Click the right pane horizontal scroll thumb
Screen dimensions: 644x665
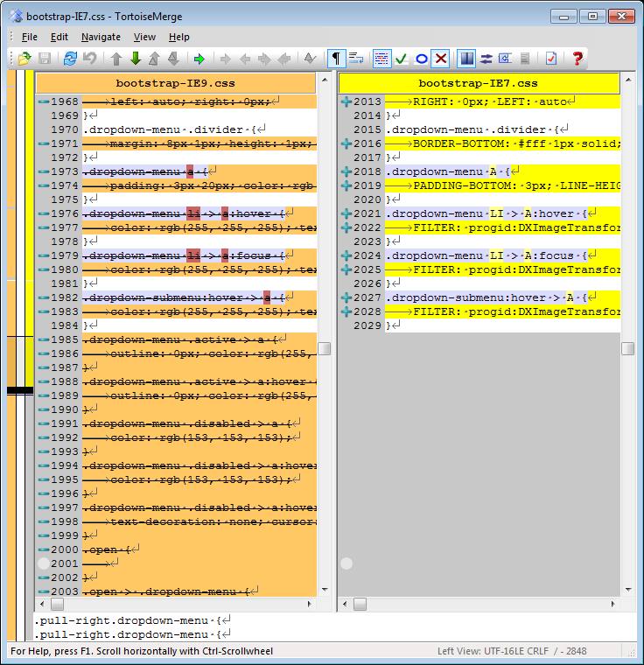360,604
